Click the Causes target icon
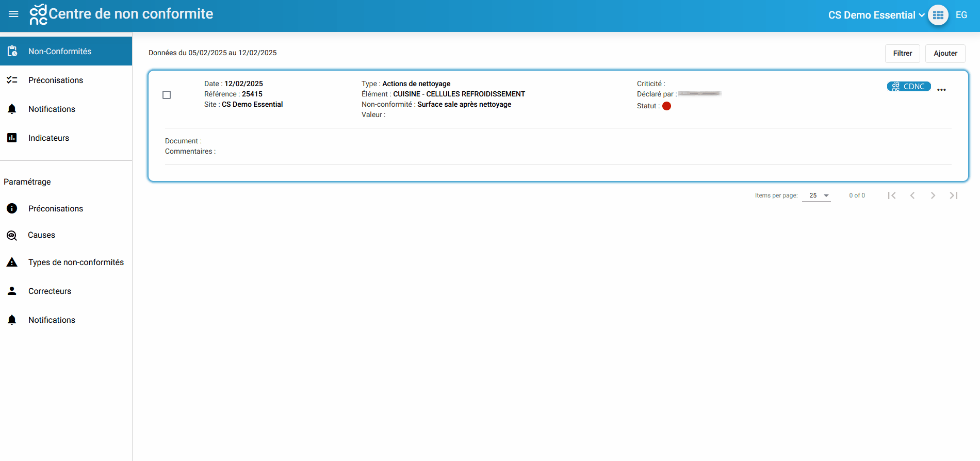Viewport: 980px width, 461px height. 12,235
